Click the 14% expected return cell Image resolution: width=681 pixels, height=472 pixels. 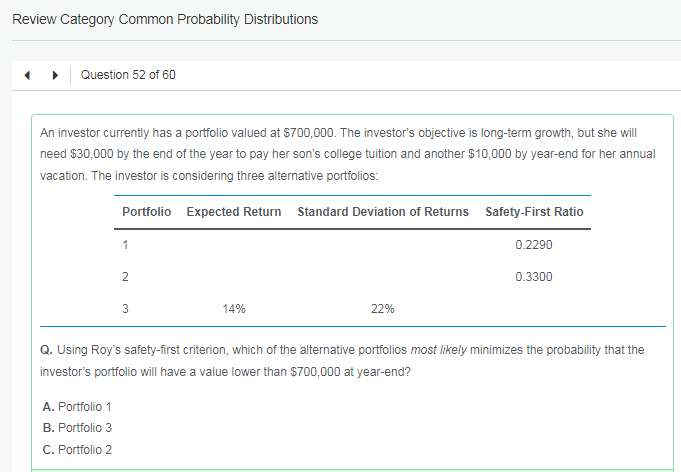point(234,309)
